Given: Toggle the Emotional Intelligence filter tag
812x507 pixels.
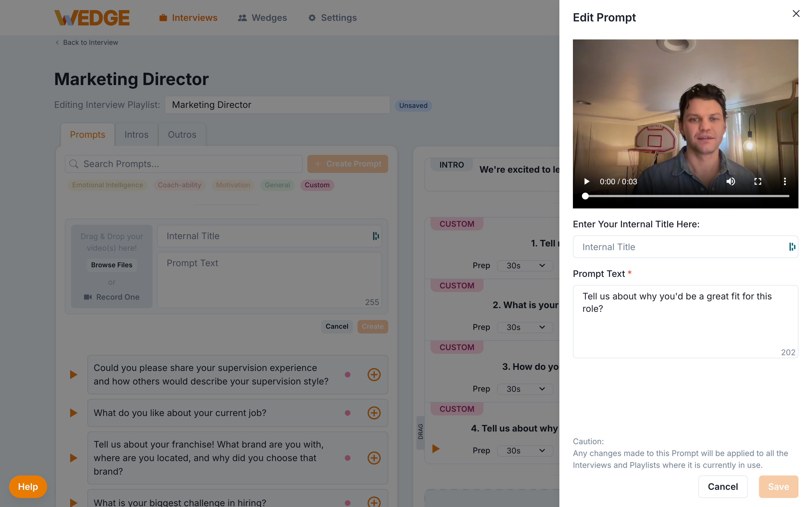Looking at the screenshot, I should click(x=107, y=185).
